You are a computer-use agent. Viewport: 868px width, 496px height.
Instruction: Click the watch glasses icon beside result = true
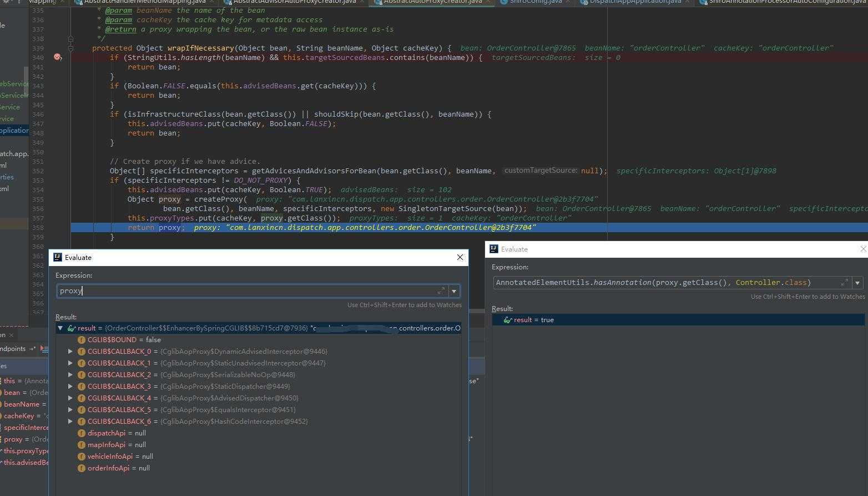[x=507, y=320]
